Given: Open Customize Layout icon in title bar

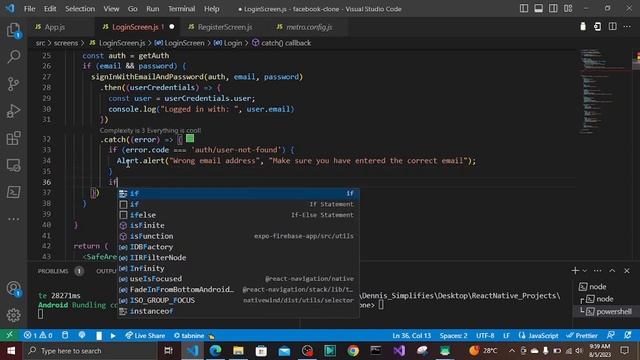Looking at the screenshot, I should pos(568,9).
